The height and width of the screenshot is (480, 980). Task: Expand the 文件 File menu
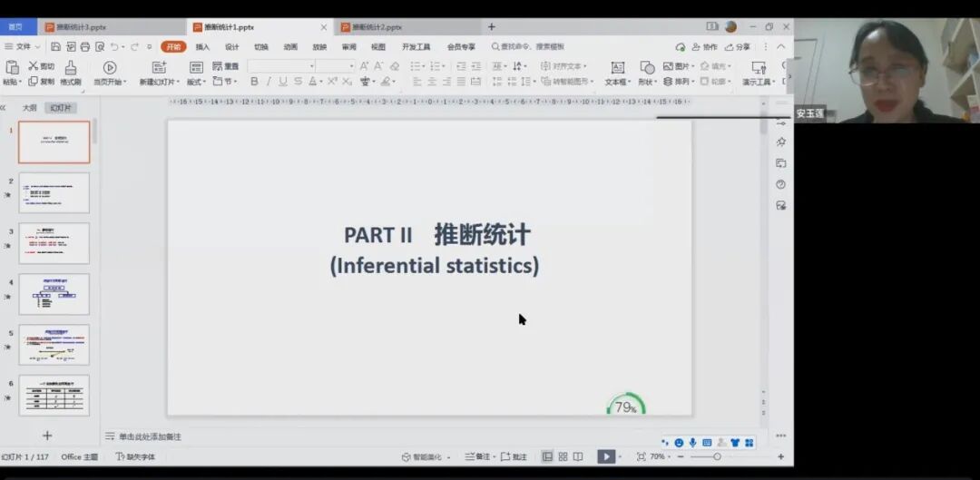coord(23,47)
